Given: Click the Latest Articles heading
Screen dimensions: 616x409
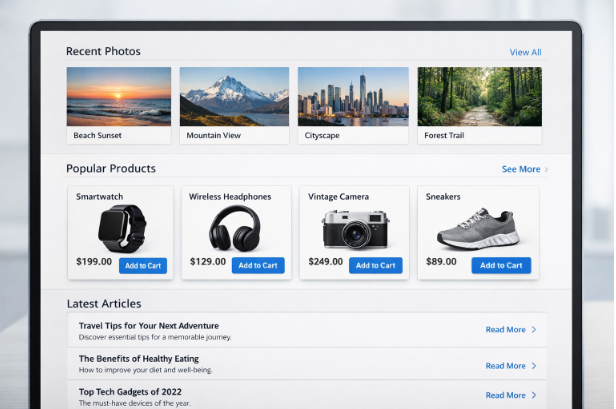Looking at the screenshot, I should coord(104,304).
